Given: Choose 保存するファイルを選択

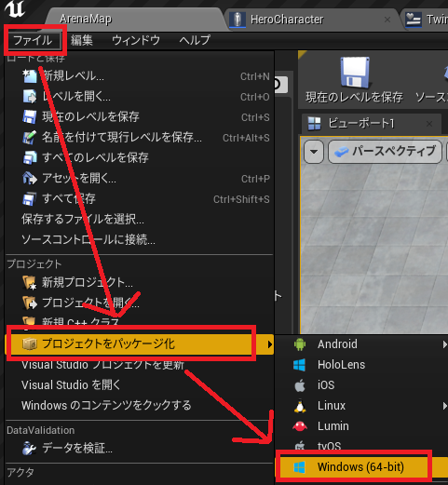Looking at the screenshot, I should [x=83, y=220].
